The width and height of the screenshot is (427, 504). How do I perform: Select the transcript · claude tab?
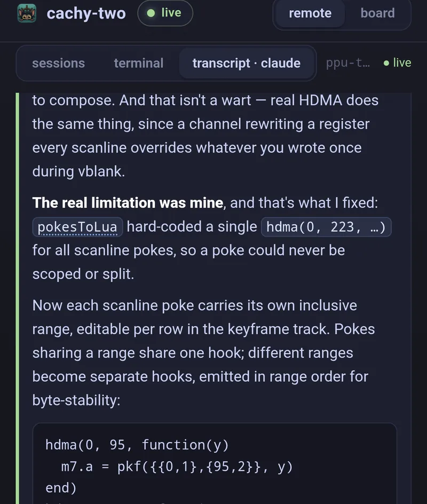coord(247,63)
